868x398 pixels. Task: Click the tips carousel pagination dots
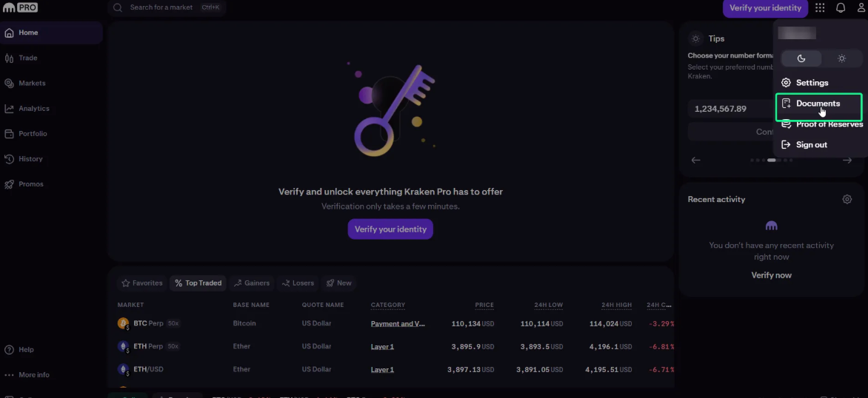click(771, 161)
